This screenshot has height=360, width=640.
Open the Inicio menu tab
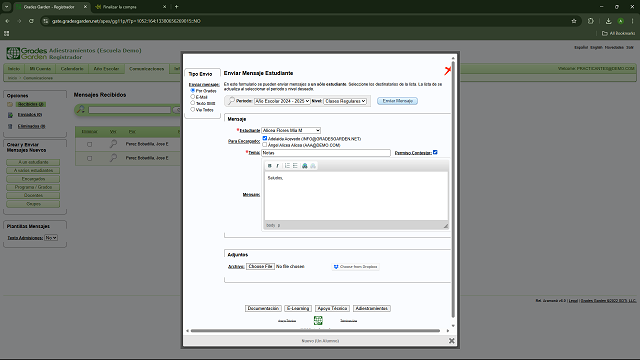(x=14, y=69)
